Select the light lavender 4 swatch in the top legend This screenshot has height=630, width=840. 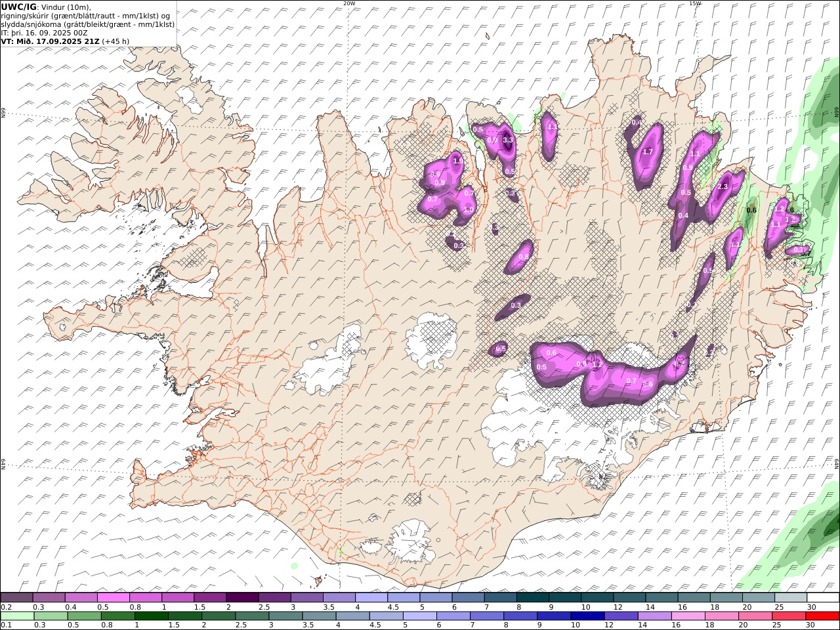(x=371, y=597)
